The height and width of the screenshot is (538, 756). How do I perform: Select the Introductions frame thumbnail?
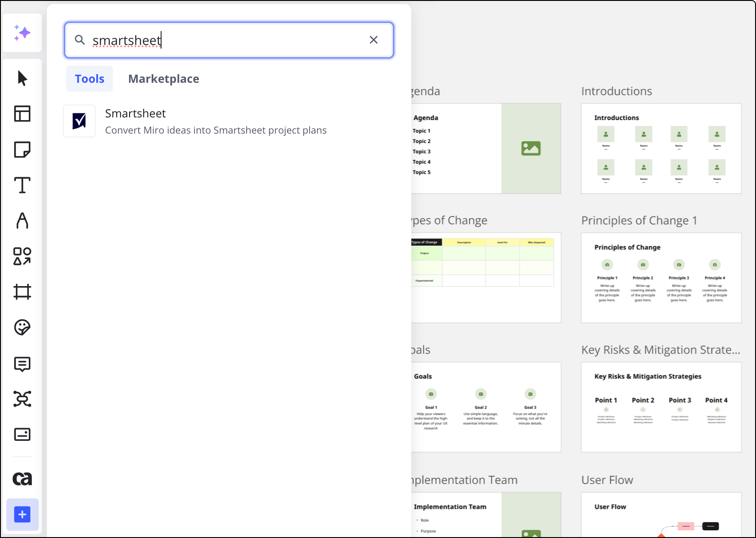point(661,148)
